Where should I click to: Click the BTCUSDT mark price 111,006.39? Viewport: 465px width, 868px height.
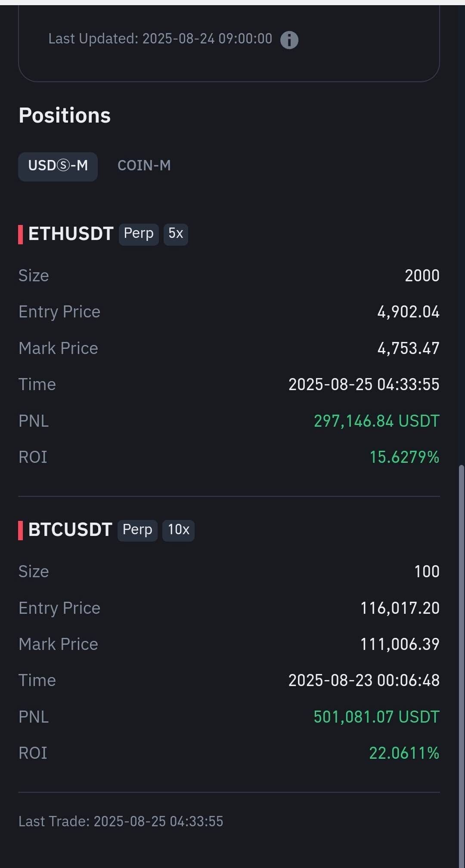400,644
